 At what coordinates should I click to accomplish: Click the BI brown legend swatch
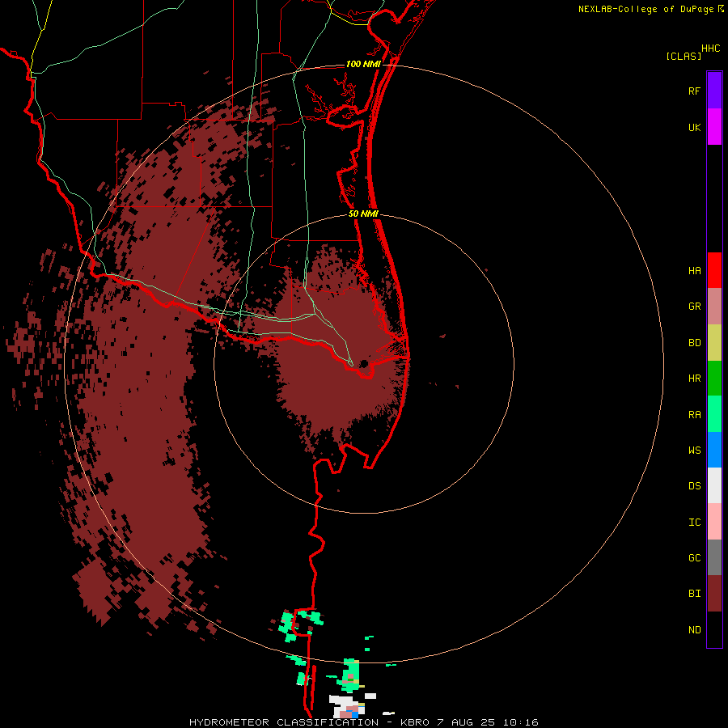714,594
